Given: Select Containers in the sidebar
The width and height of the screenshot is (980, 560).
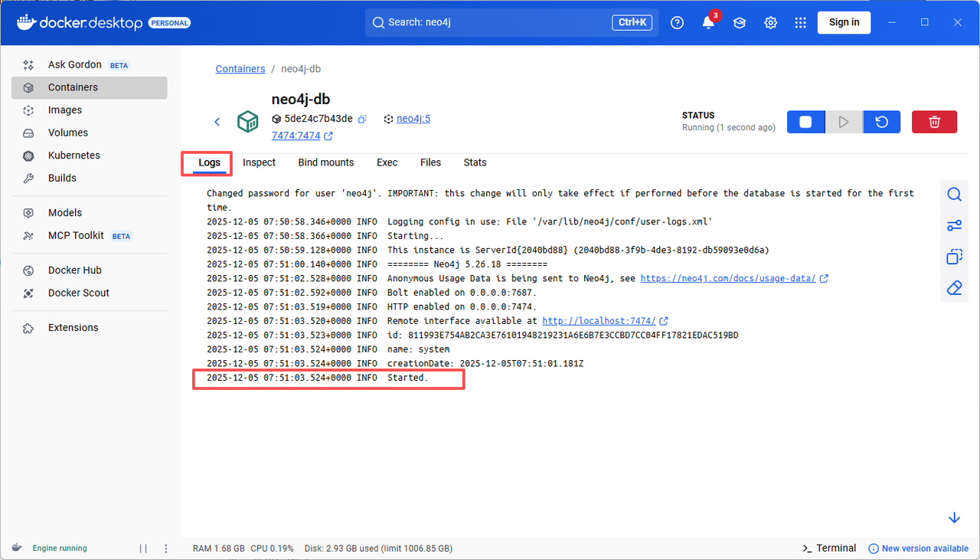Looking at the screenshot, I should [x=89, y=87].
